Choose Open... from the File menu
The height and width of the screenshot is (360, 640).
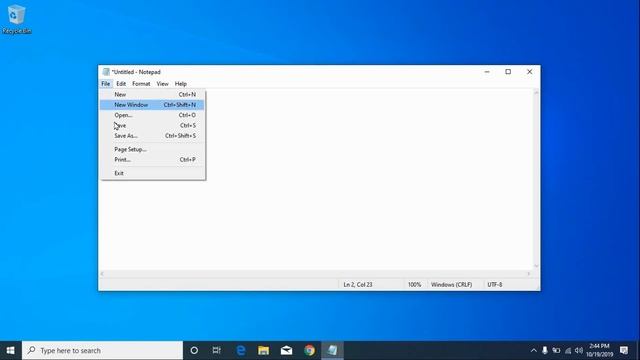pos(152,115)
